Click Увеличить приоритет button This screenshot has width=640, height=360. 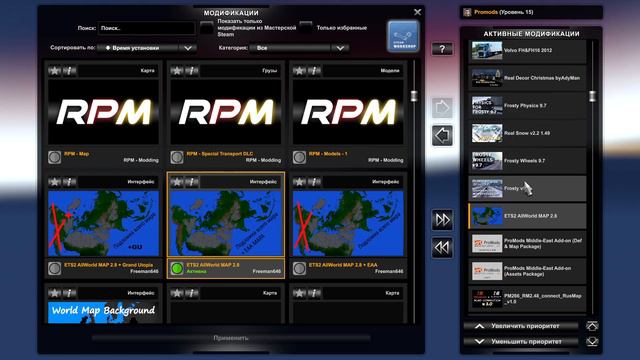(521, 326)
